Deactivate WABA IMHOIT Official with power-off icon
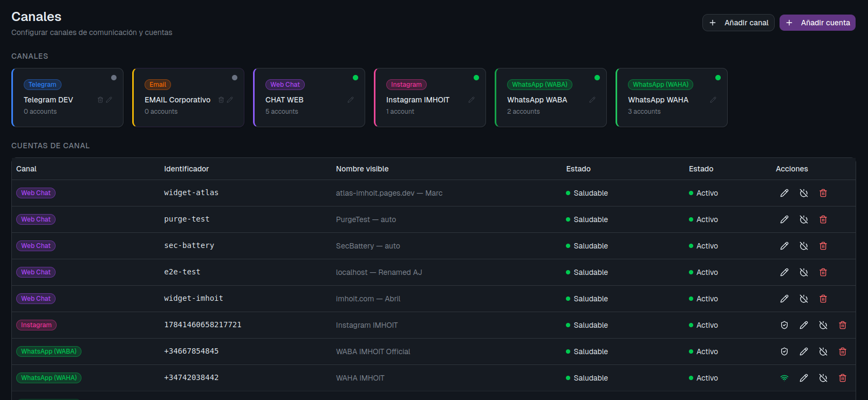Viewport: 868px width, 400px height. coord(823,351)
